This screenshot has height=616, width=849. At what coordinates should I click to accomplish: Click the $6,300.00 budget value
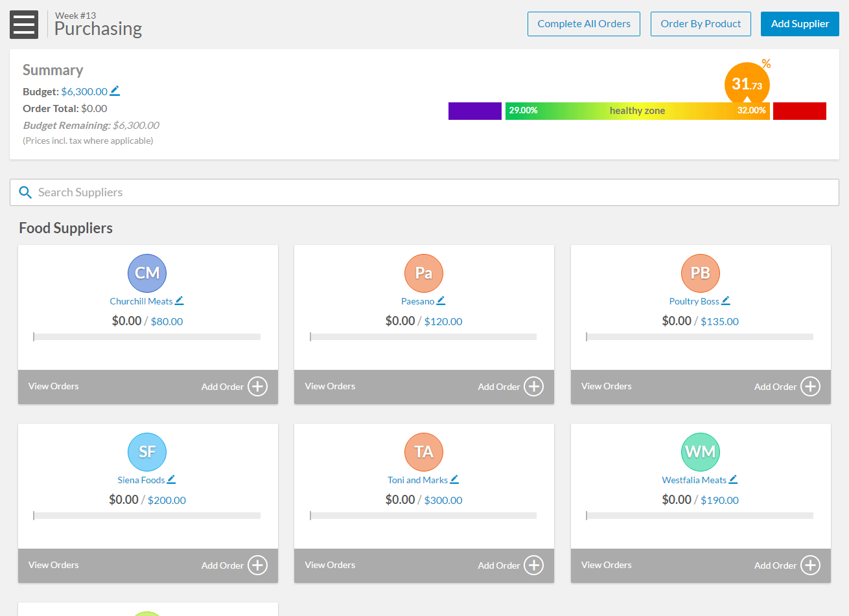pyautogui.click(x=84, y=91)
